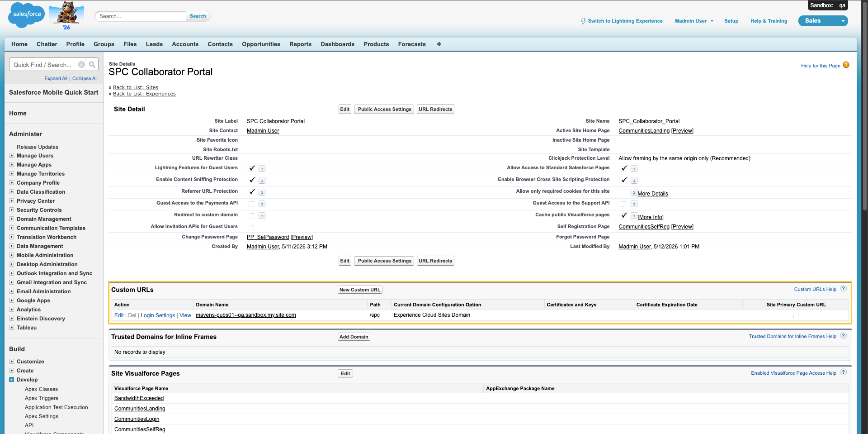The width and height of the screenshot is (868, 434).
Task: Expand the Email Administration tree node
Action: point(12,291)
